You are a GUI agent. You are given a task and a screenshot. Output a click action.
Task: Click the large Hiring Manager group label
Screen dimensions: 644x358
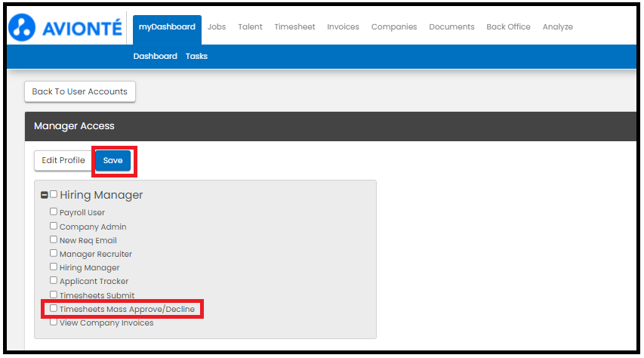101,195
